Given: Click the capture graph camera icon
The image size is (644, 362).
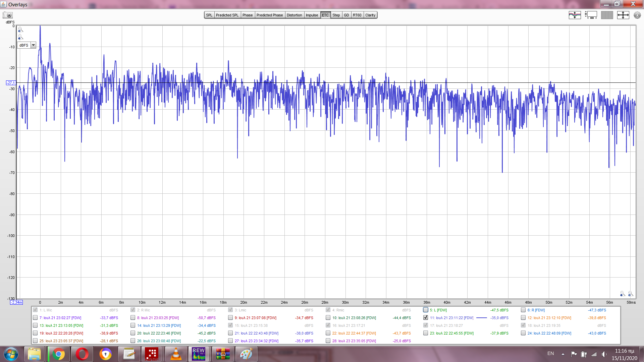Looking at the screenshot, I should (8, 15).
